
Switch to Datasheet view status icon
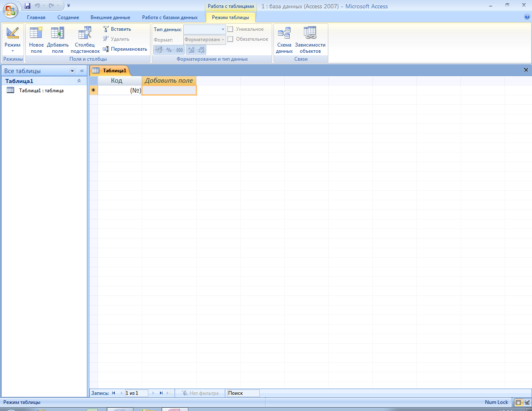tap(518, 402)
